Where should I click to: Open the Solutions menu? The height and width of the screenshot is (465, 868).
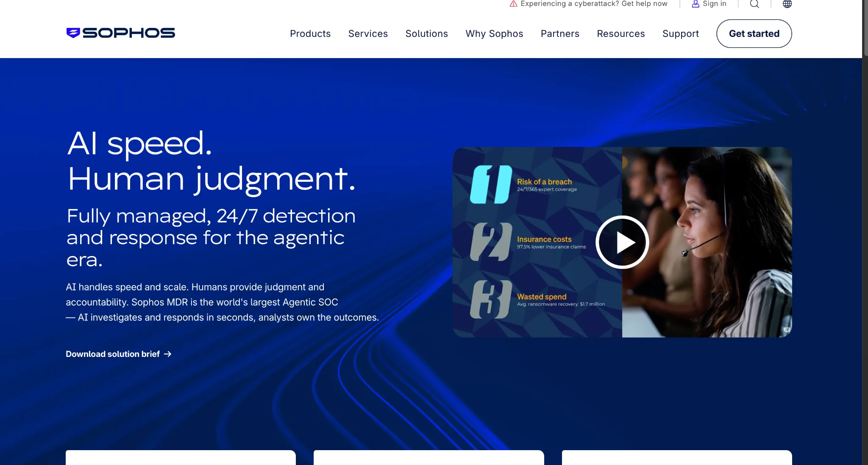coord(426,33)
